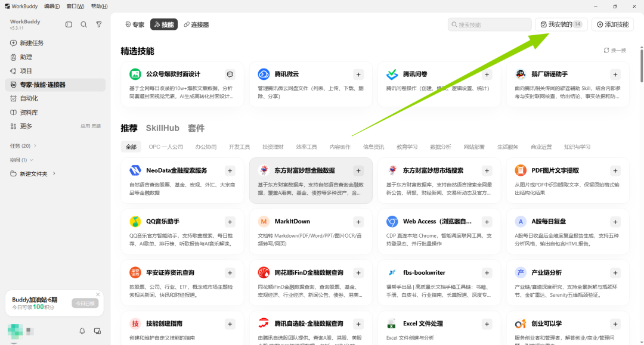
Task: Filter by 投资理财 category
Action: coord(273,147)
